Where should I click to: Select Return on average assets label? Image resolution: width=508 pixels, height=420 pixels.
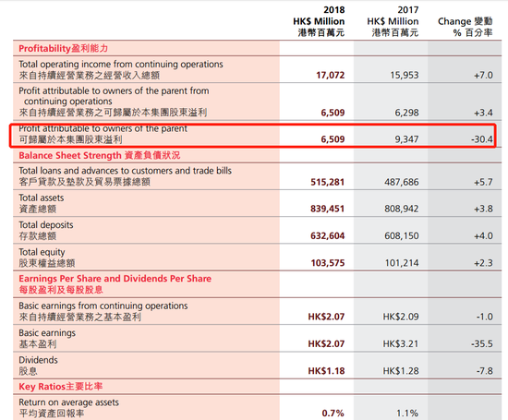68,408
